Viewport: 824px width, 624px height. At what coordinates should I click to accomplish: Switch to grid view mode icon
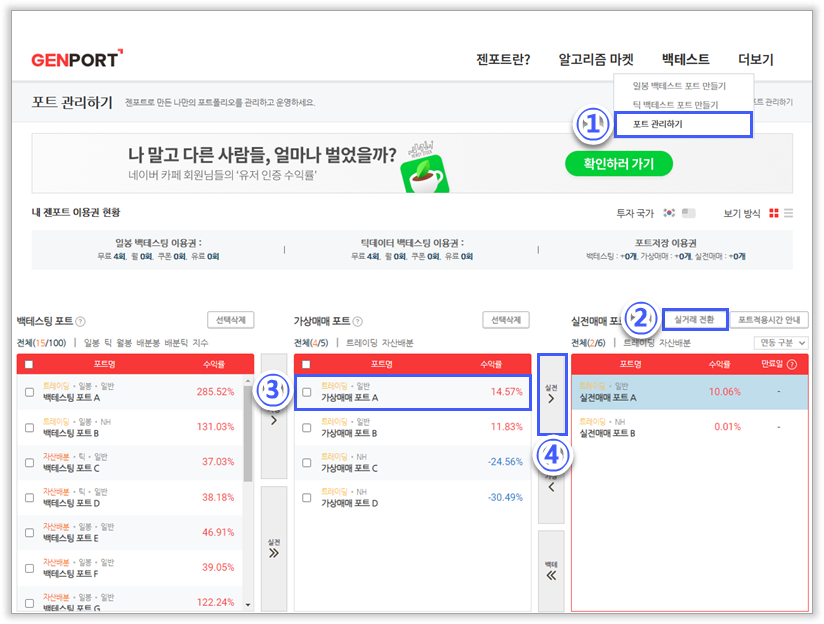(773, 213)
